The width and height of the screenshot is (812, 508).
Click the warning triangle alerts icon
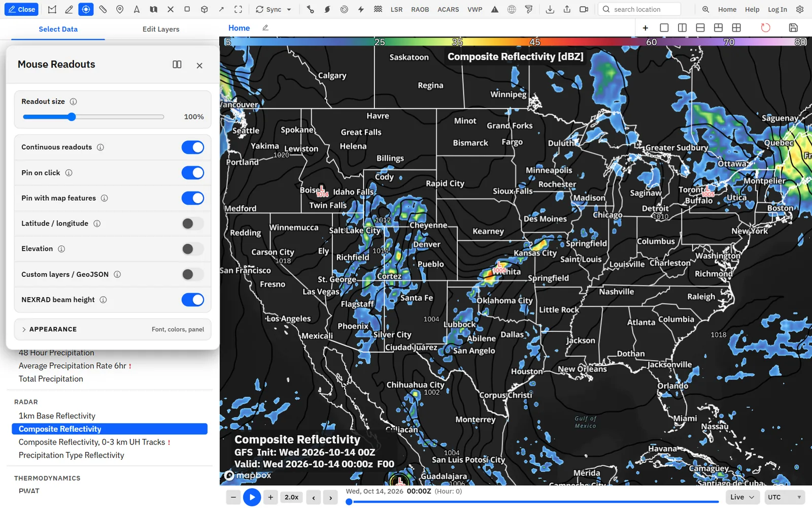click(x=495, y=9)
